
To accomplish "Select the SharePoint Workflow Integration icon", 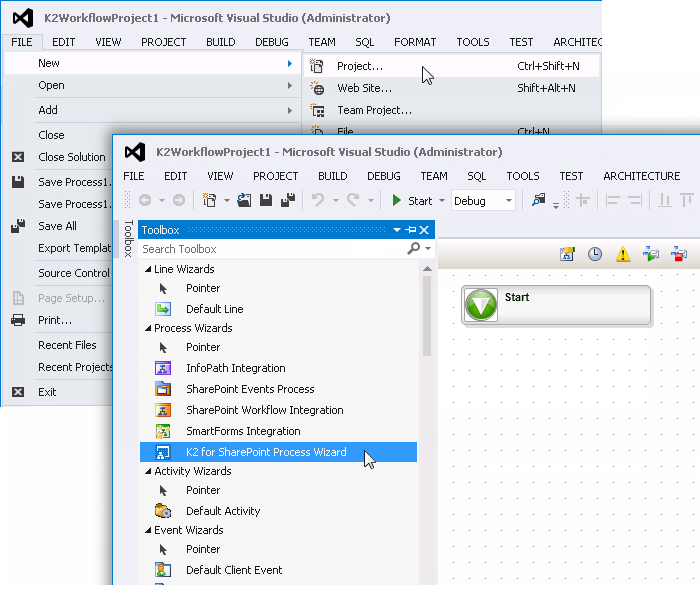I will point(163,410).
